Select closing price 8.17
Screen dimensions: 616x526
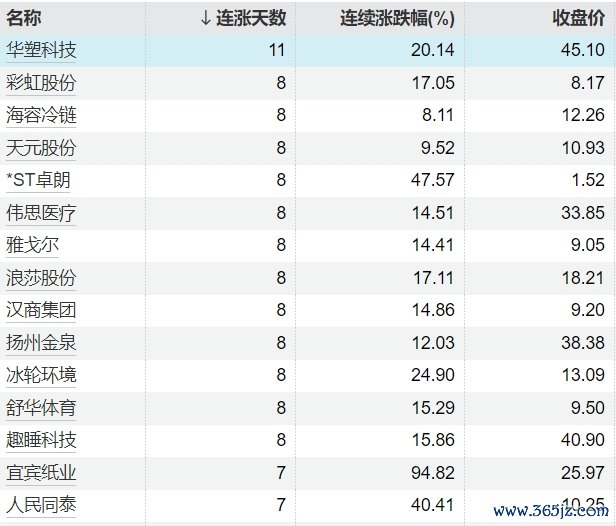588,83
